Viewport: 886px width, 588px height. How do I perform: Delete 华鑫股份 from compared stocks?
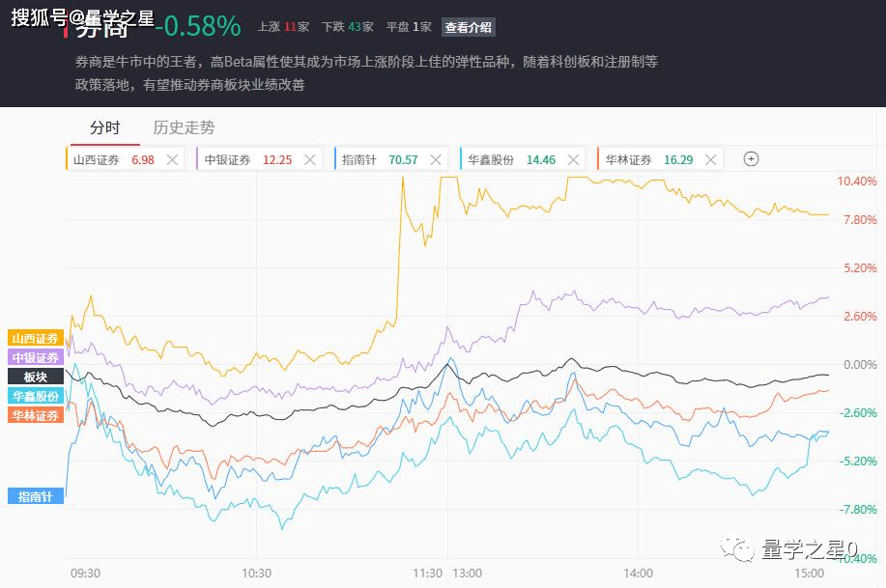(574, 160)
